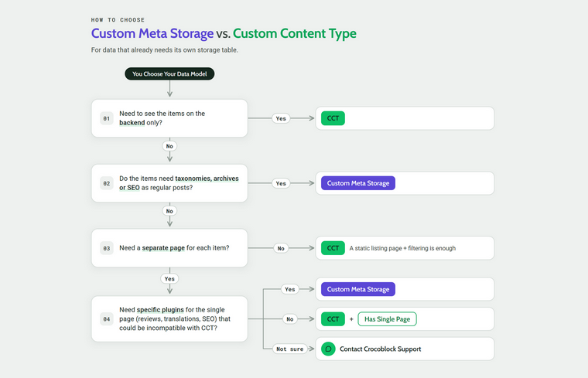Image resolution: width=588 pixels, height=378 pixels.
Task: Click the '01' step number badge
Action: (x=107, y=118)
